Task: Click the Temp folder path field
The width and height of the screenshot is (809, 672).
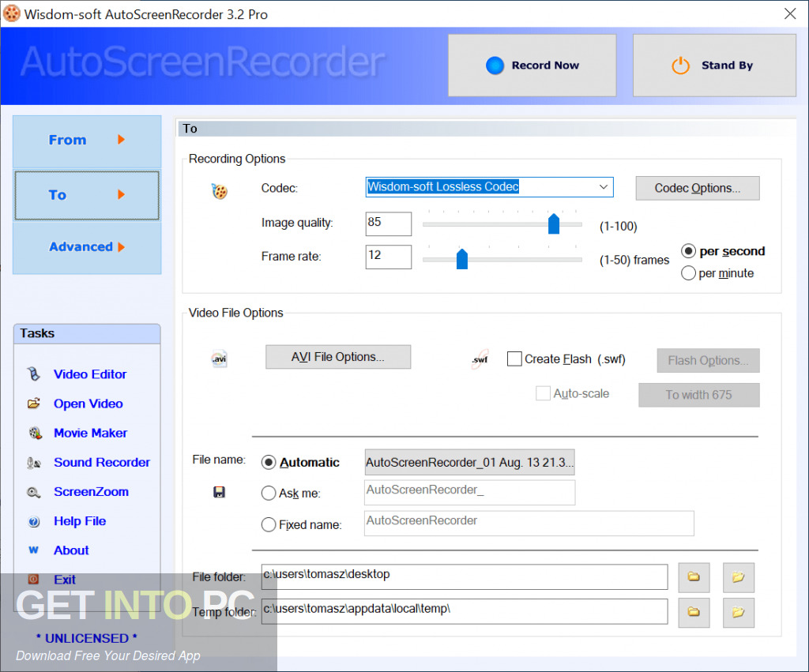Action: [465, 611]
